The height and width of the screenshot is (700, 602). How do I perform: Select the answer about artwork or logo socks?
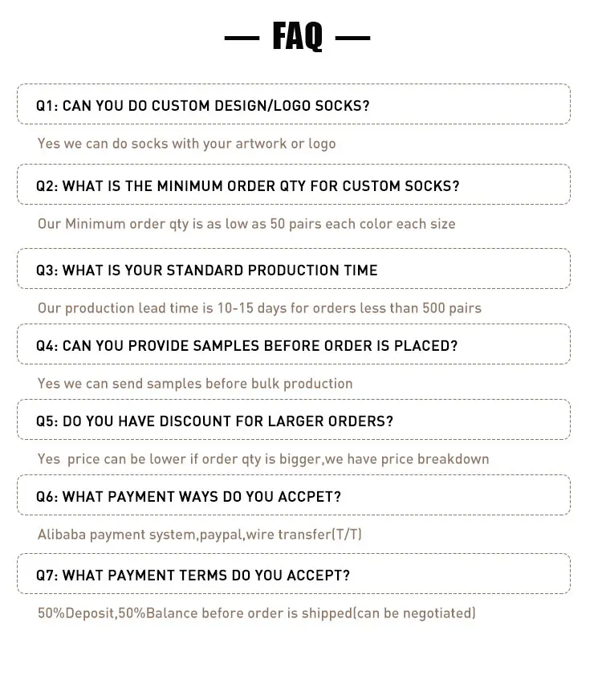186,144
